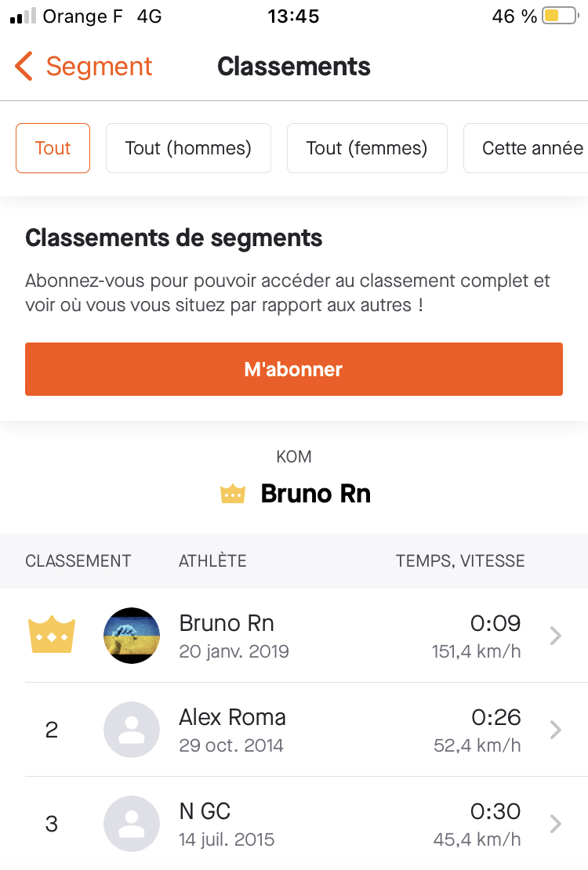This screenshot has height=870, width=588.
Task: Go back to Segment
Action: pyautogui.click(x=98, y=67)
